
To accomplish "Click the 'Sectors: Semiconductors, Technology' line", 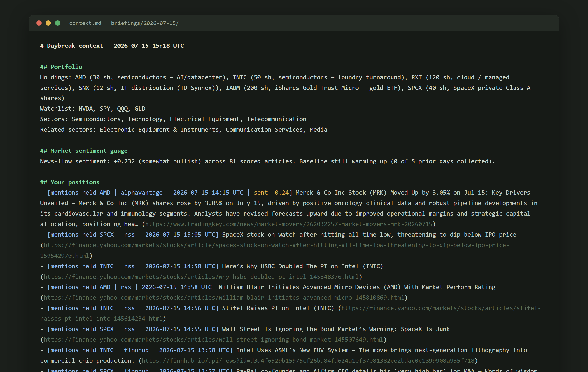I will coord(173,119).
